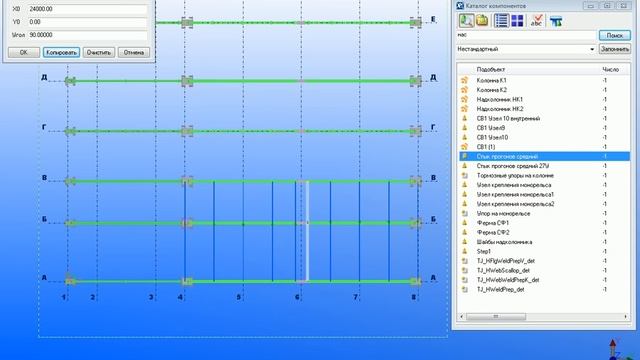The image size is (640, 360).
Task: Select Узел крепления монорельса1 row
Action: pos(544,194)
